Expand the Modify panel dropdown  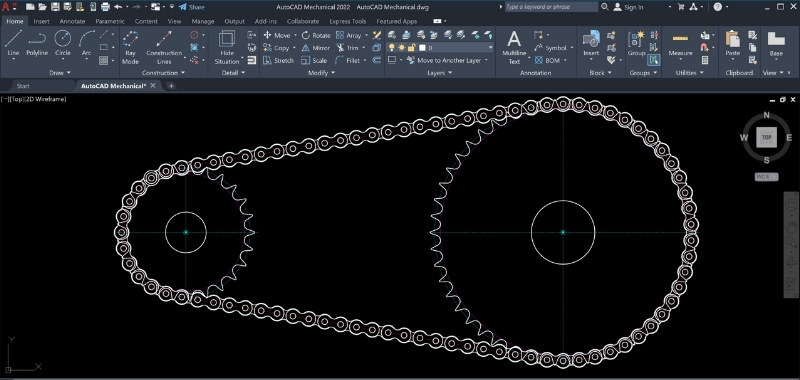(321, 73)
